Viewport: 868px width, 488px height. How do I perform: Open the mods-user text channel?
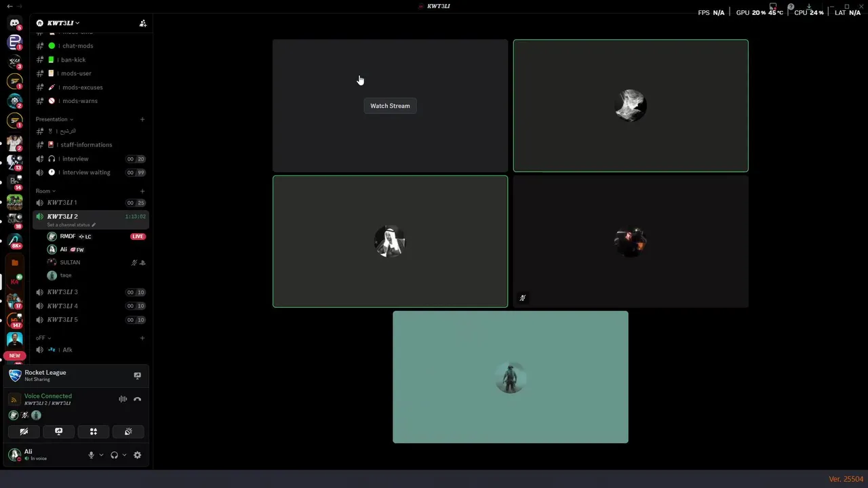click(91, 73)
